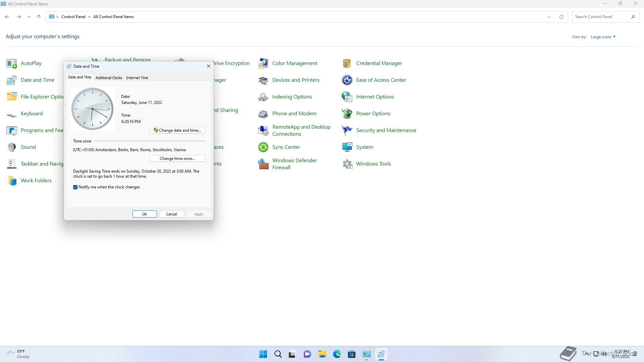Click the Phone and Modem icon
The width and height of the screenshot is (644, 362).
[x=263, y=114]
